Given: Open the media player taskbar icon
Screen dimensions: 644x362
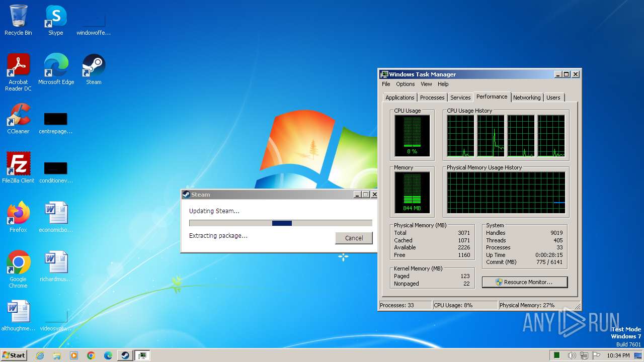Looking at the screenshot, I should [74, 355].
